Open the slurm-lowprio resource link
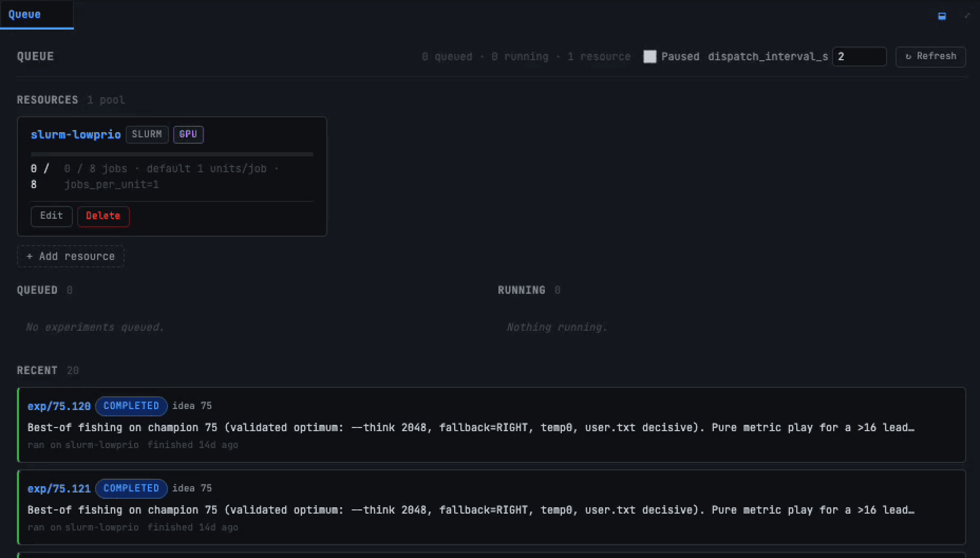980x558 pixels. pyautogui.click(x=76, y=135)
